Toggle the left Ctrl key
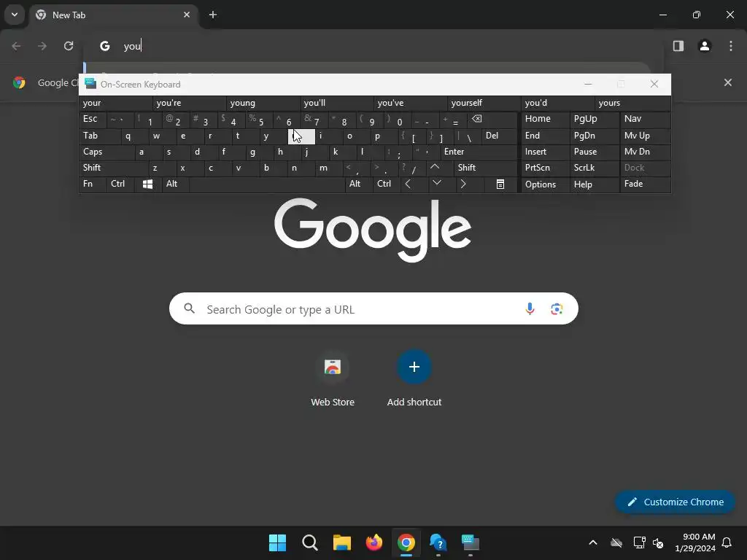This screenshot has height=560, width=747. (120, 184)
